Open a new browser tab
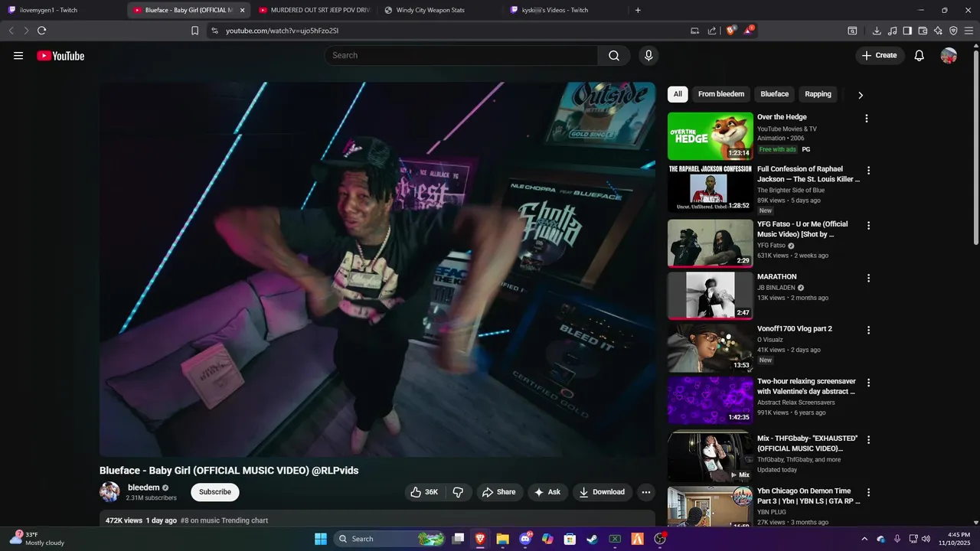Image resolution: width=980 pixels, height=551 pixels. 638,10
